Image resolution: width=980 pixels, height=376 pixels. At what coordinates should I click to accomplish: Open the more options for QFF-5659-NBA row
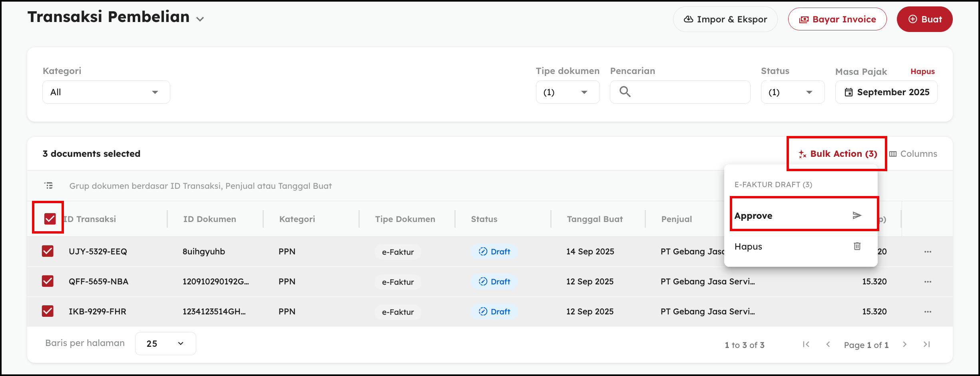(928, 282)
